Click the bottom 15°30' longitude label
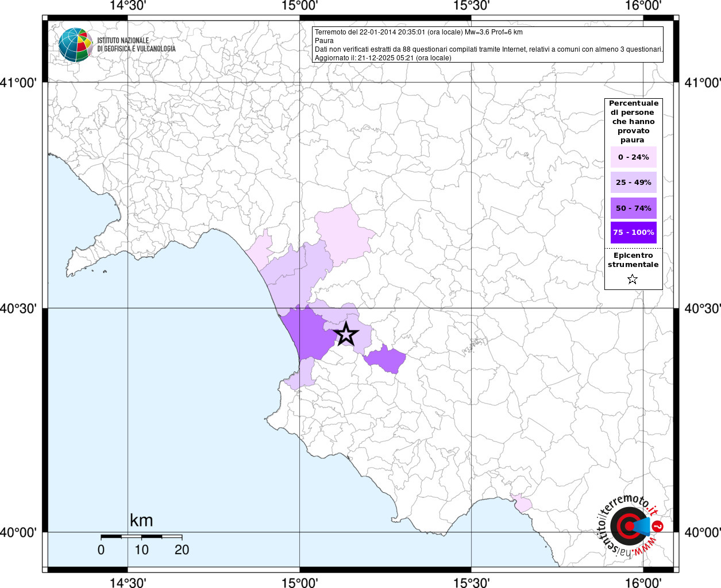 pos(471,582)
